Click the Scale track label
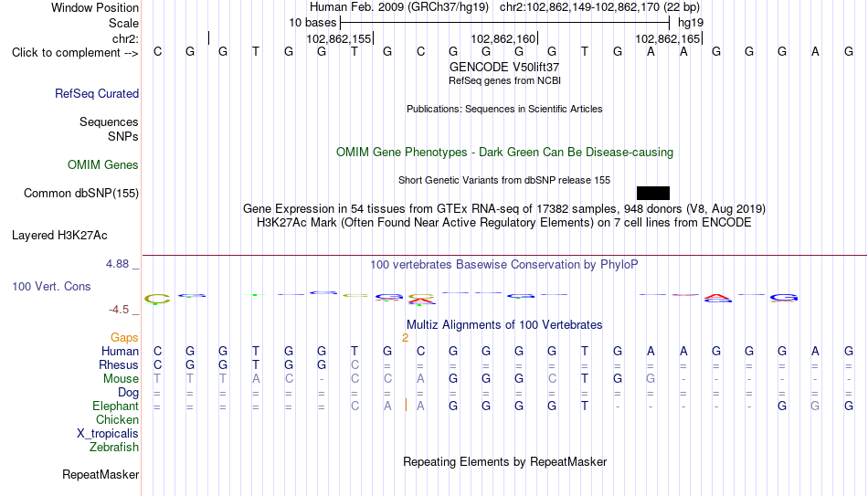Viewport: 868px width, 496px height. (x=123, y=23)
